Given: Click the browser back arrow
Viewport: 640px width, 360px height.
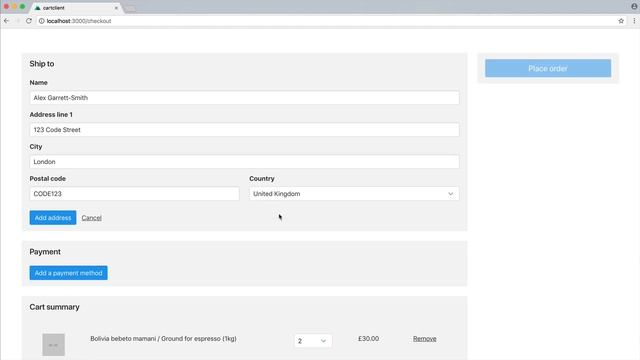Looking at the screenshot, I should 7,21.
